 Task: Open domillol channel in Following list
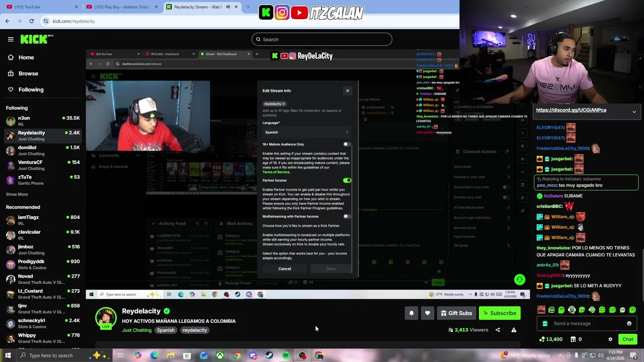43,151
